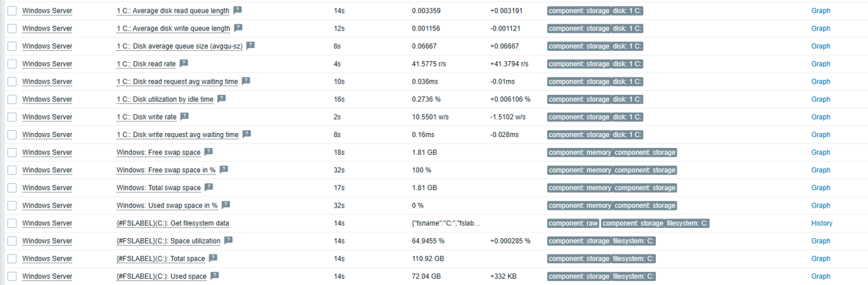Open Windows Server host in Average disk write queue row
This screenshot has height=285, width=868.
(x=47, y=28)
